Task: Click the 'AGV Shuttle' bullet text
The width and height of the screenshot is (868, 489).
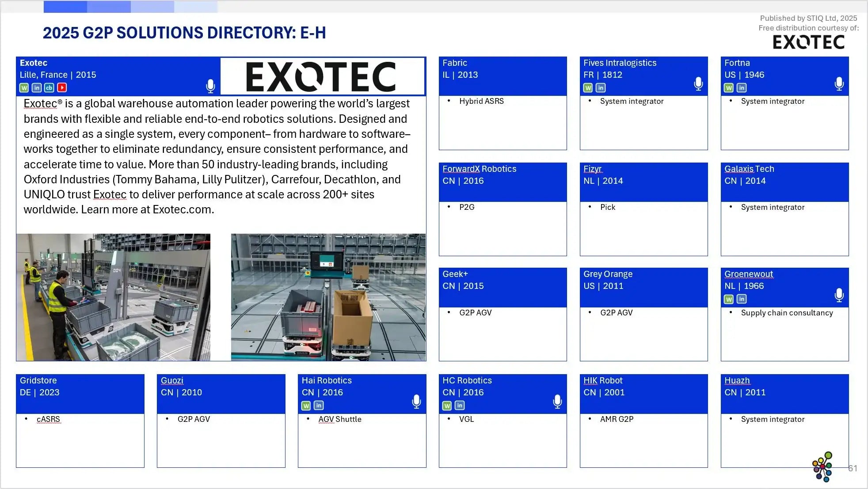Action: [x=340, y=419]
